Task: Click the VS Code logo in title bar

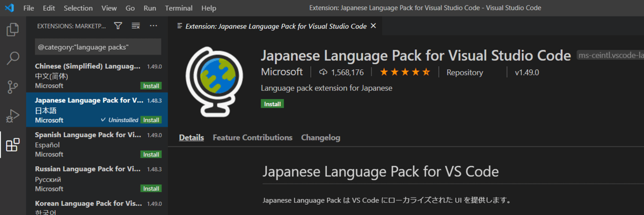Action: [x=9, y=8]
